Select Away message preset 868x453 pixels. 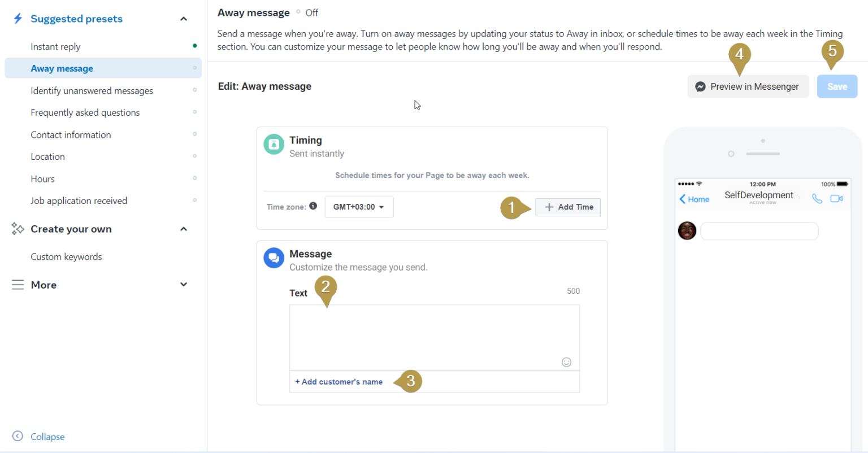point(103,68)
